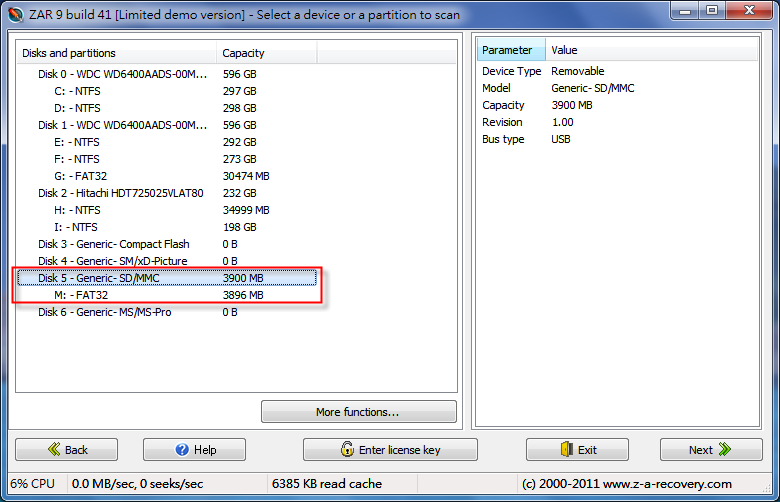Click the 232 GB capacity value

pyautogui.click(x=240, y=193)
